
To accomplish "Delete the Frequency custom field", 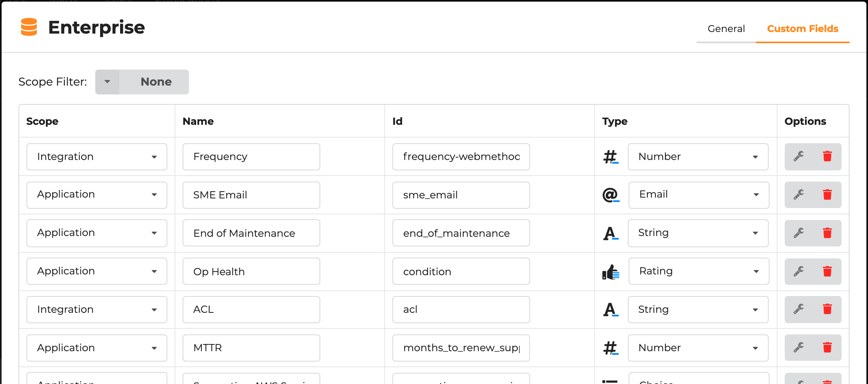I will coord(827,156).
